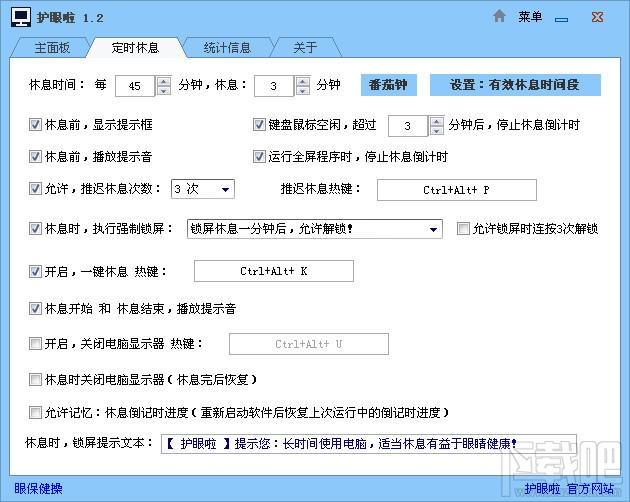Decrease the 45 minutes interval spinner

[x=164, y=91]
